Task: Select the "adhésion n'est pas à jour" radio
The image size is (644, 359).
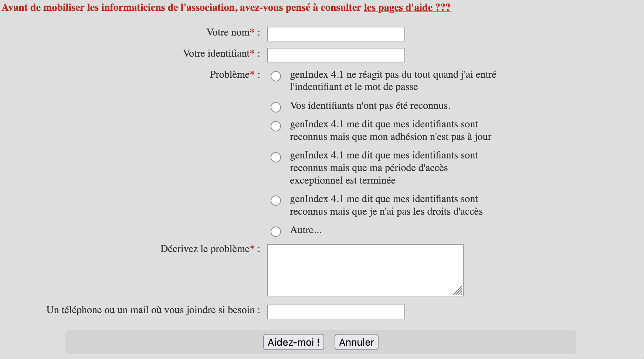Action: 276,126
